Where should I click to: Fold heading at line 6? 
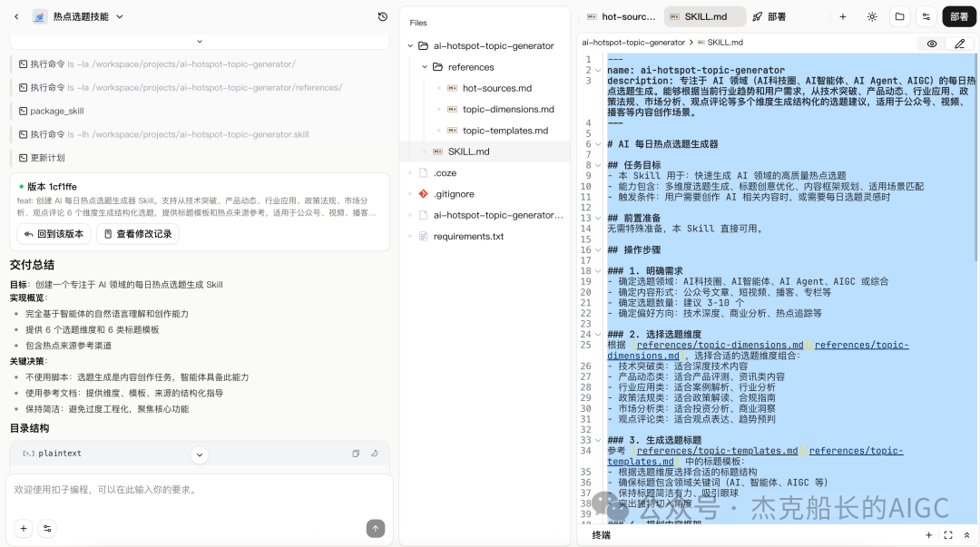pyautogui.click(x=598, y=144)
